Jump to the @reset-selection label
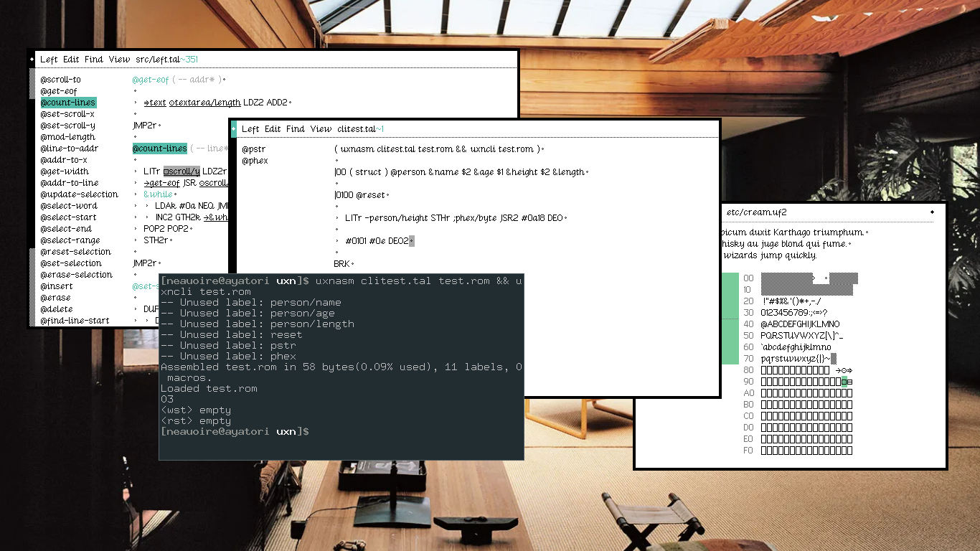The image size is (980, 551). [x=75, y=252]
